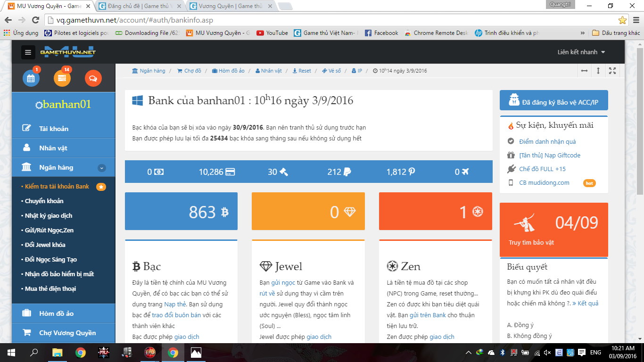
Task: Reload the page with refresh button
Action: pyautogui.click(x=35, y=20)
